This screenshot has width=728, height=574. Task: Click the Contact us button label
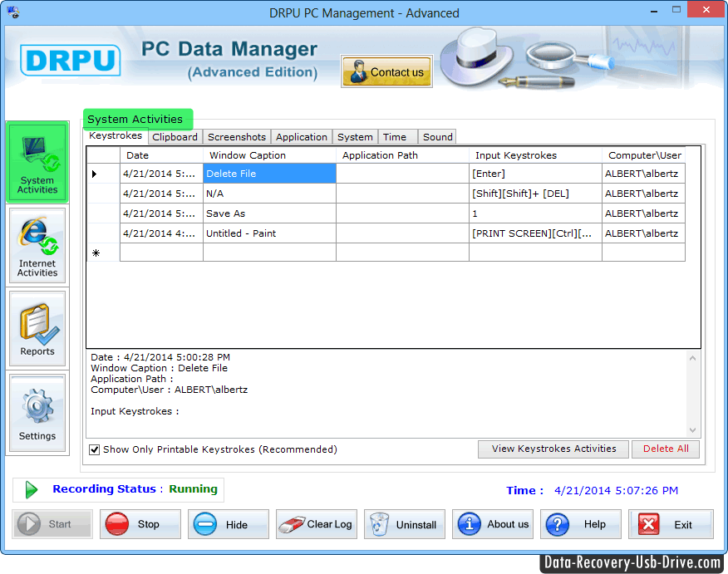pyautogui.click(x=397, y=72)
